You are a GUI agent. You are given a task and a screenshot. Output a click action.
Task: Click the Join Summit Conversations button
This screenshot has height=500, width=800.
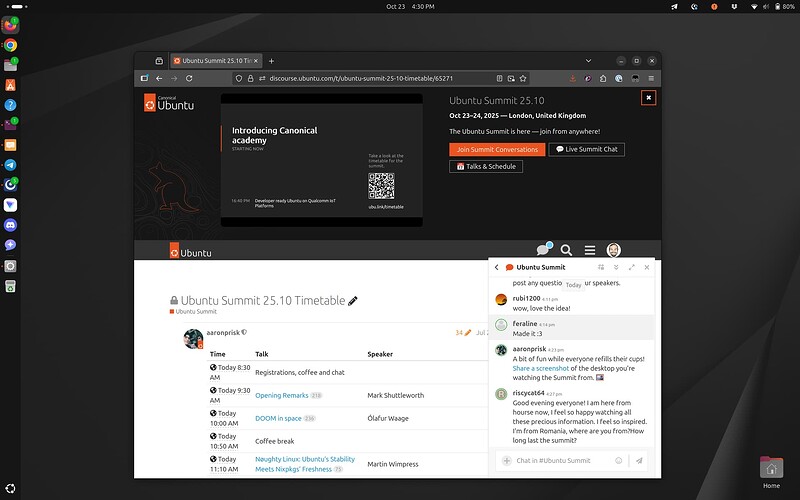coord(497,149)
